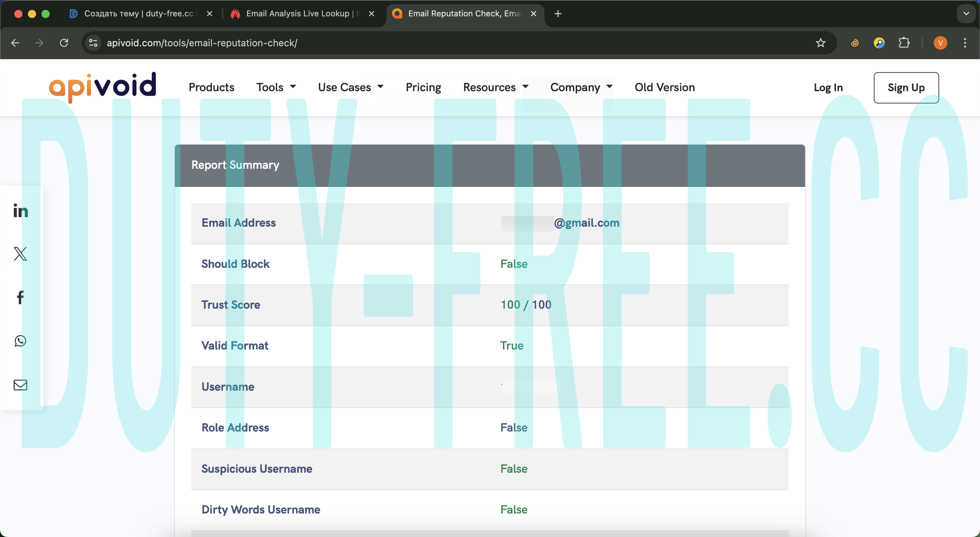Click the cookie extension icon

[854, 43]
